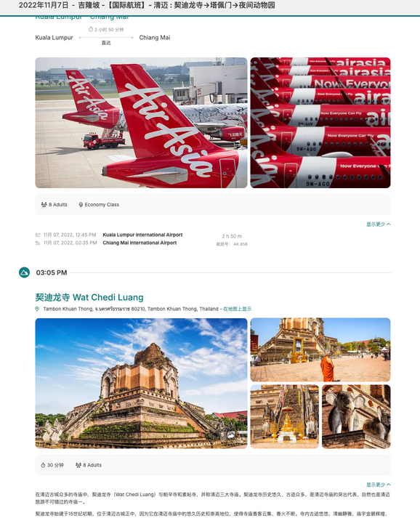Click the location pin icon before Tambon Khuan Thong
The image size is (420, 518).
click(37, 309)
